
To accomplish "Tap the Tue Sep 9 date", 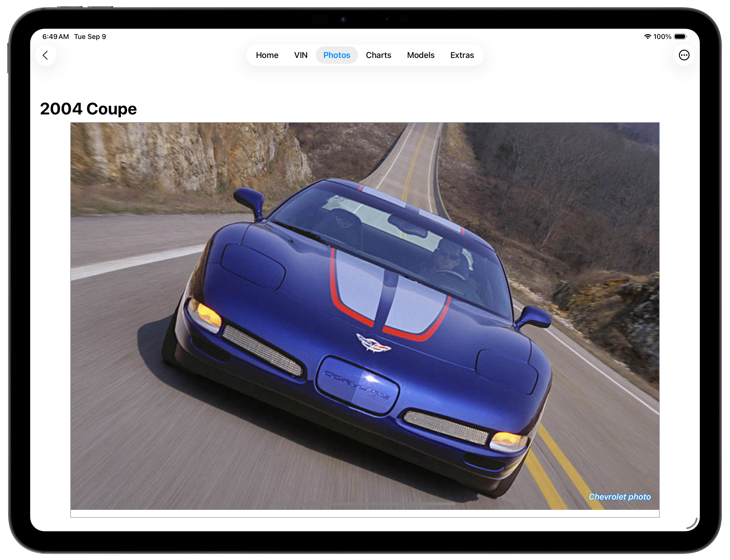I will click(x=90, y=37).
